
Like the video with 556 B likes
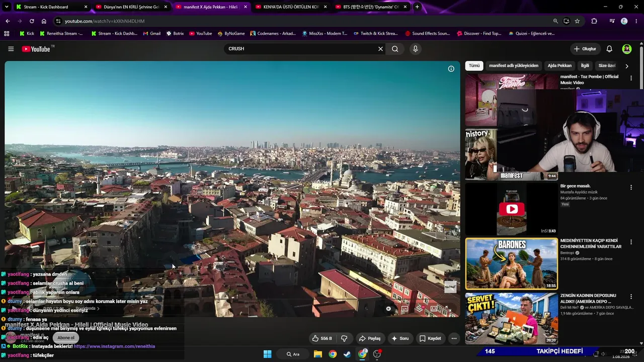click(x=322, y=338)
